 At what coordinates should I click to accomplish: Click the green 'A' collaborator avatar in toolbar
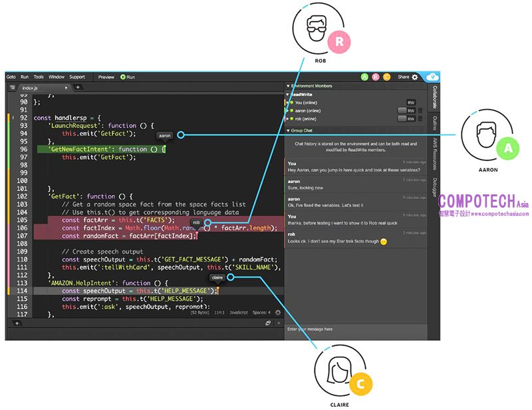[364, 77]
